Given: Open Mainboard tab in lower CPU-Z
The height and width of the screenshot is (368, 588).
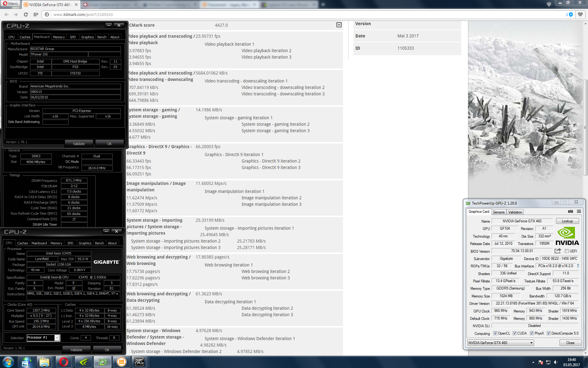Looking at the screenshot, I should pos(39,243).
